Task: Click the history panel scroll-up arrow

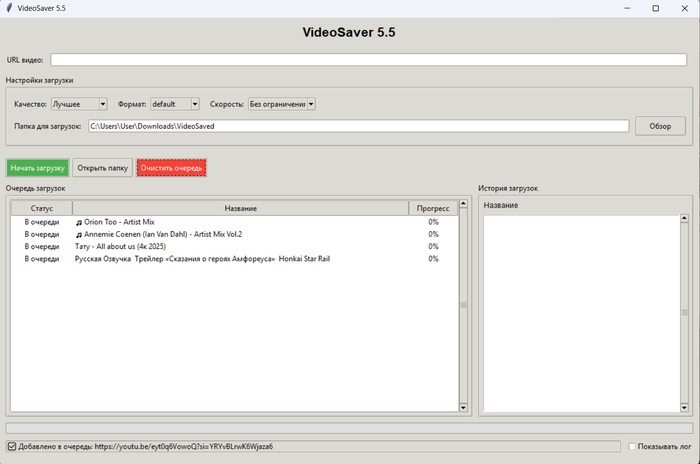Action: 684,220
